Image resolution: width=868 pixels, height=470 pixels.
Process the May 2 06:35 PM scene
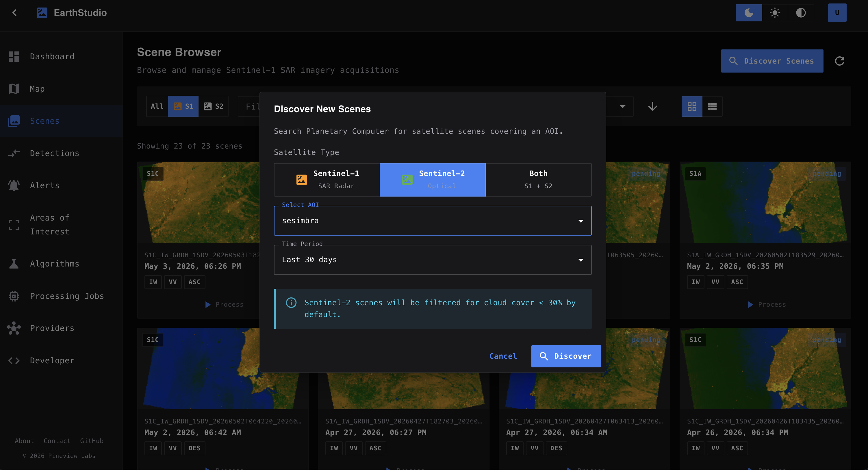pos(766,304)
